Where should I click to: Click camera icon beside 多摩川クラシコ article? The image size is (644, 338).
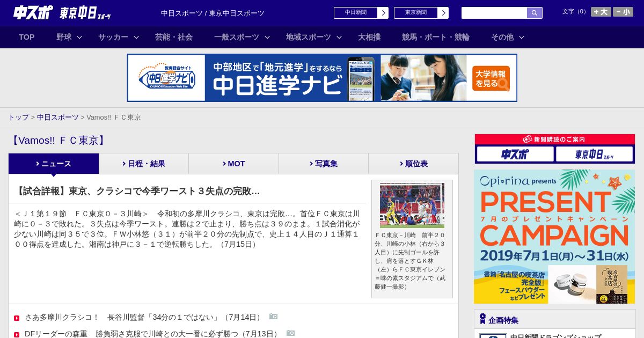point(274,317)
